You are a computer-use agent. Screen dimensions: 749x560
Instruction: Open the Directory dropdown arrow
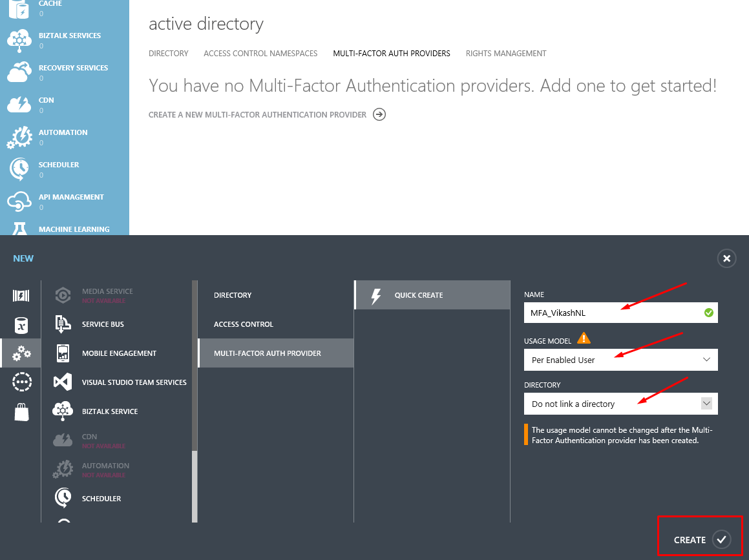click(x=706, y=404)
